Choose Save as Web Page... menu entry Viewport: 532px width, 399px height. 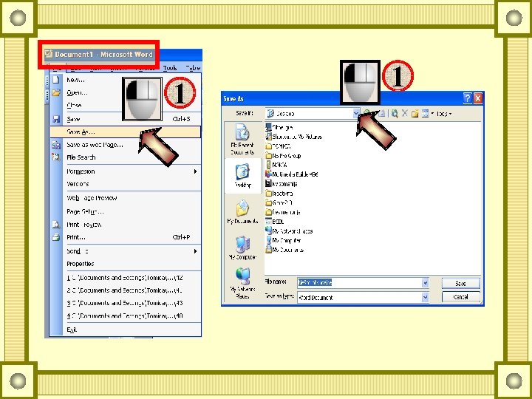(125, 145)
